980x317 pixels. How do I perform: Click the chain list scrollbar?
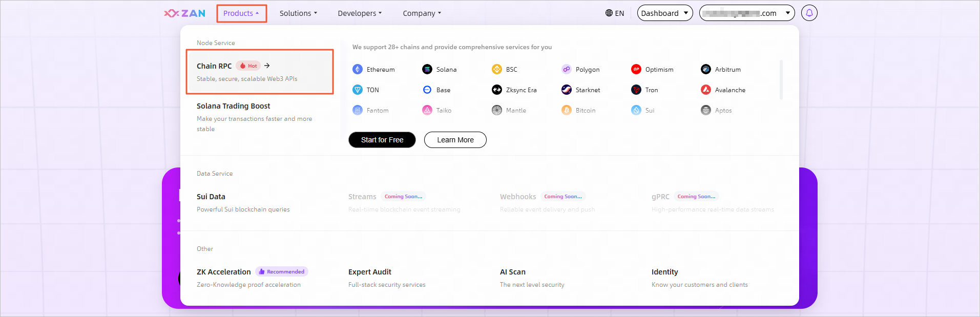781,79
